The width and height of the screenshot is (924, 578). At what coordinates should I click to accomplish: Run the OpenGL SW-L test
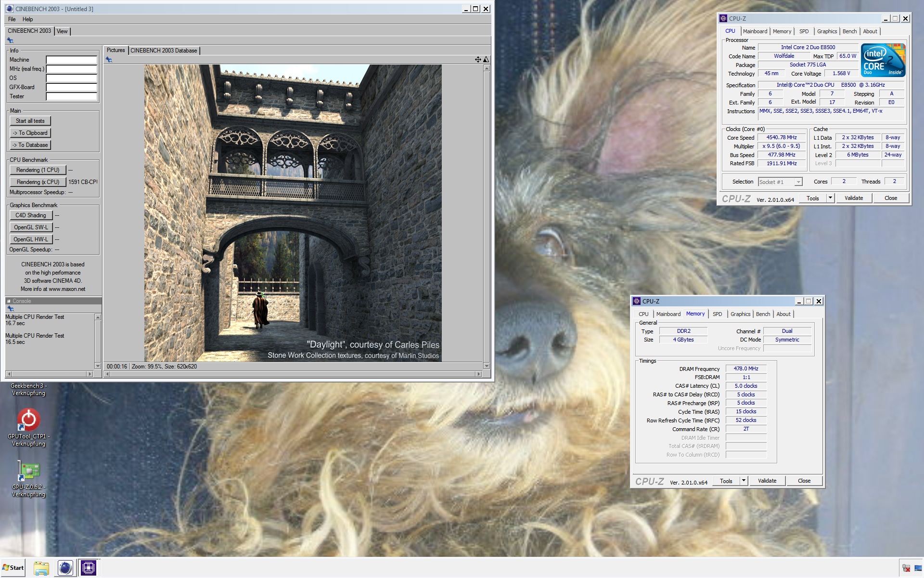(31, 227)
